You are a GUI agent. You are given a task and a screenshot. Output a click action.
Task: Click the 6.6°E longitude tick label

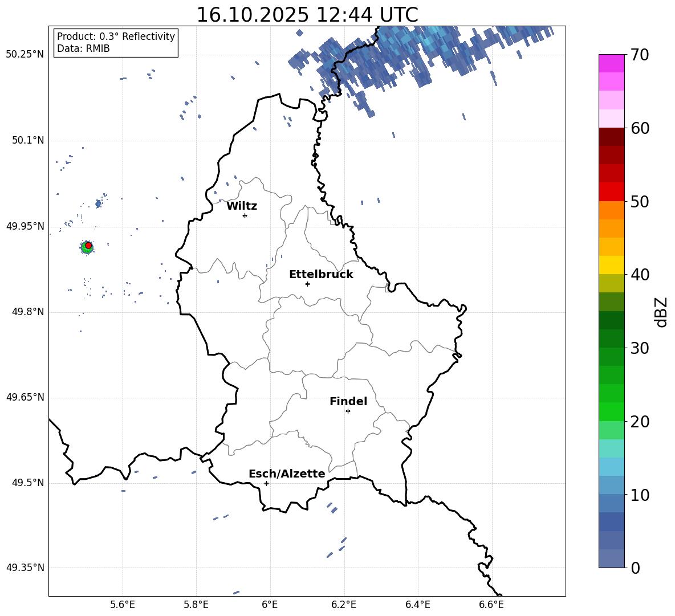(491, 605)
